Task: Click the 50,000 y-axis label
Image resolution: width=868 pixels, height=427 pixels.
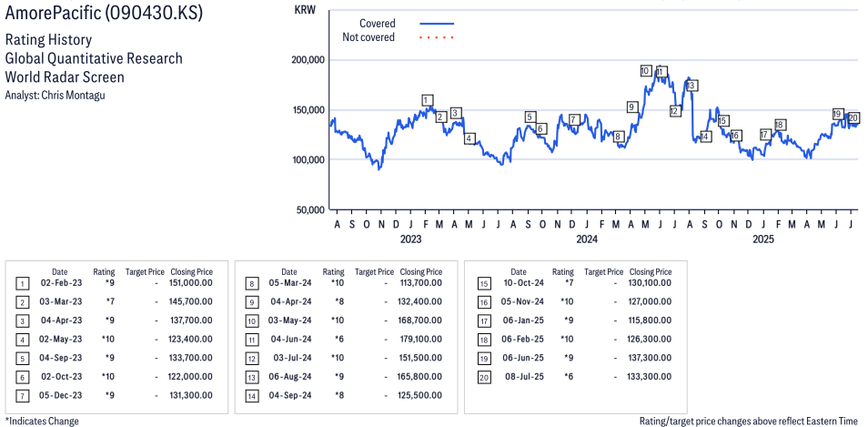Action: (310, 210)
